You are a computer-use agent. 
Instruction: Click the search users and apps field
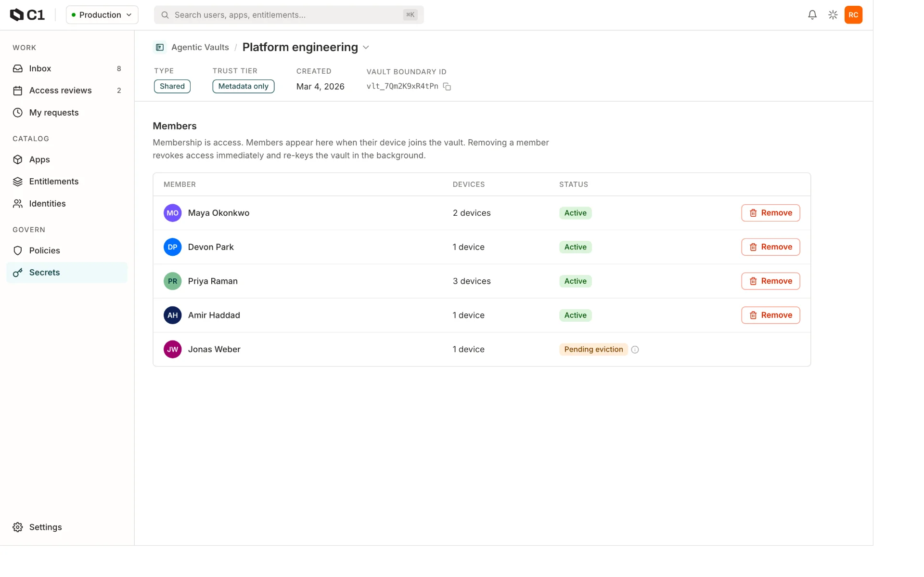click(x=289, y=15)
